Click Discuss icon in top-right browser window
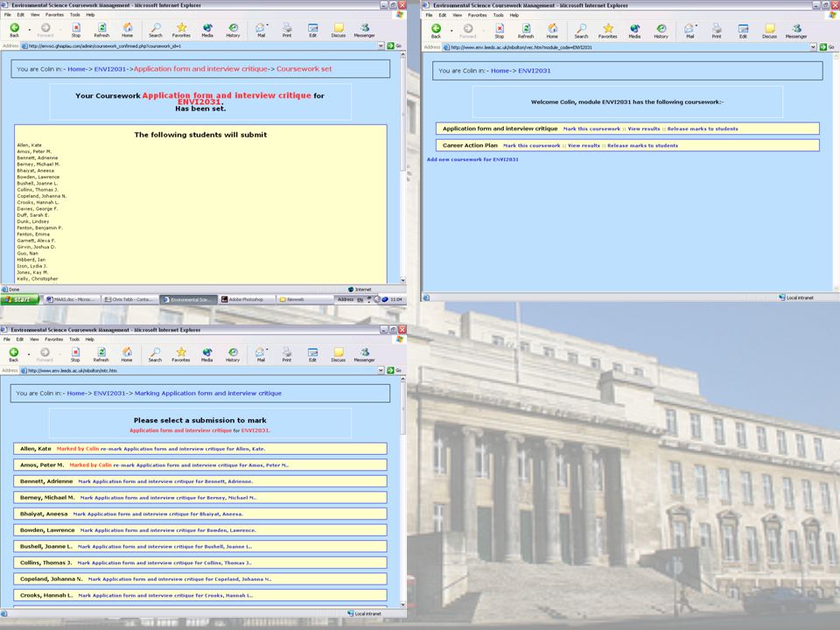840x630 pixels. pos(770,31)
